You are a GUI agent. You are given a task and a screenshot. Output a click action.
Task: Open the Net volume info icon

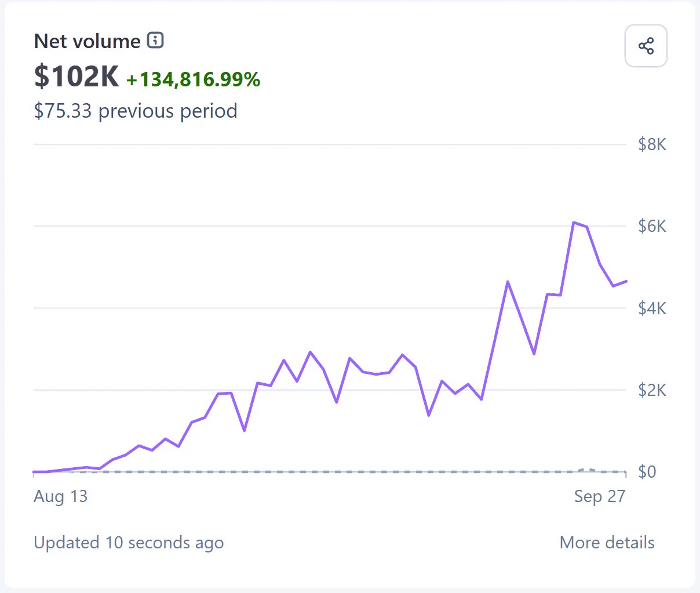[155, 41]
